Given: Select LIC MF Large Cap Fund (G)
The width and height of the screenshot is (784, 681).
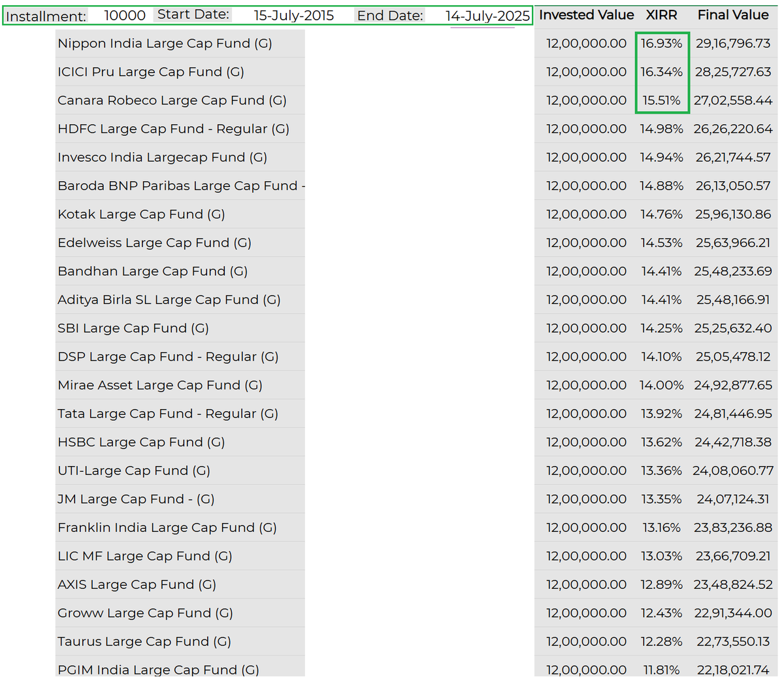Looking at the screenshot, I should 145,556.
